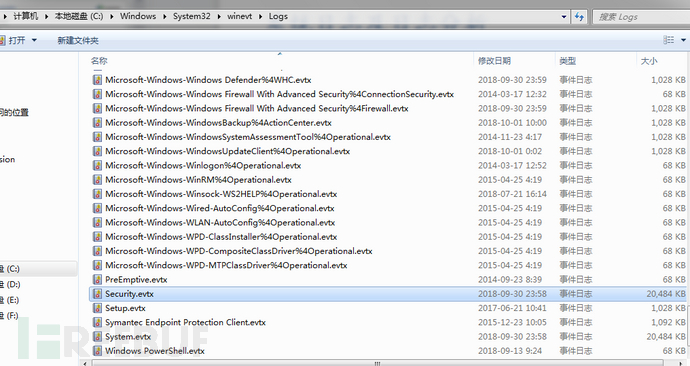Click the change view icon in toolbar

pyautogui.click(x=668, y=40)
